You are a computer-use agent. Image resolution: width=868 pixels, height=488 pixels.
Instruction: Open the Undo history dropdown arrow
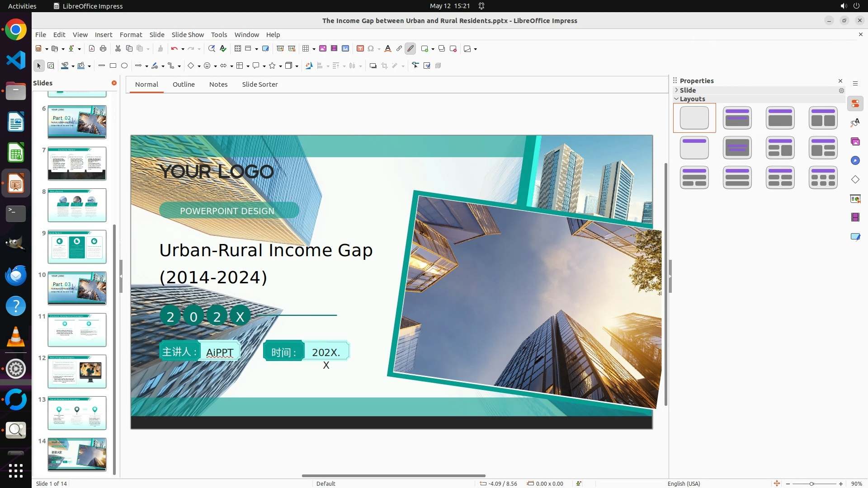click(183, 49)
